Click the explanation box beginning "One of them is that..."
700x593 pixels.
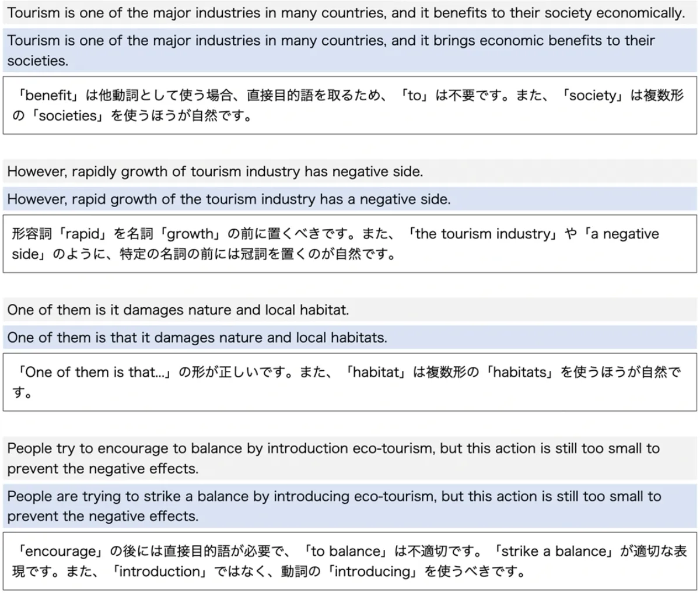pos(349,382)
